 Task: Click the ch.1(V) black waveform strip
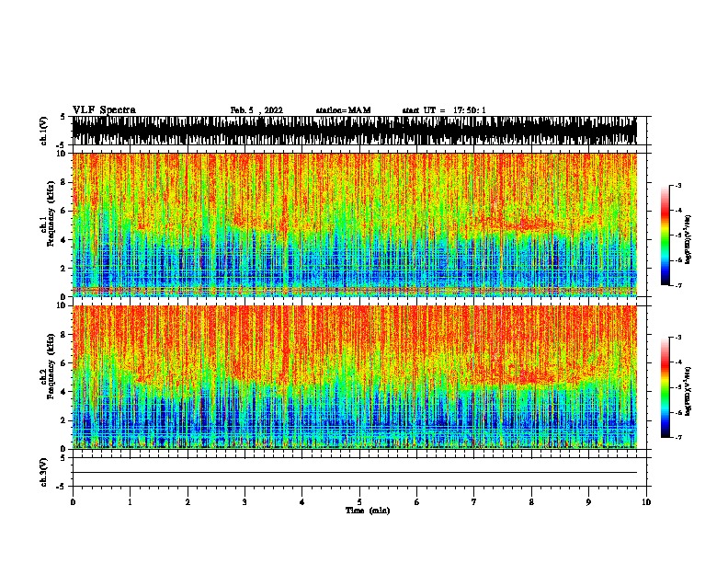click(355, 131)
